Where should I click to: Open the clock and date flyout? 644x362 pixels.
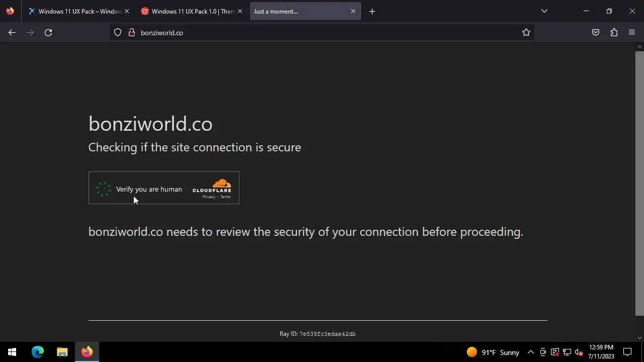click(x=601, y=352)
